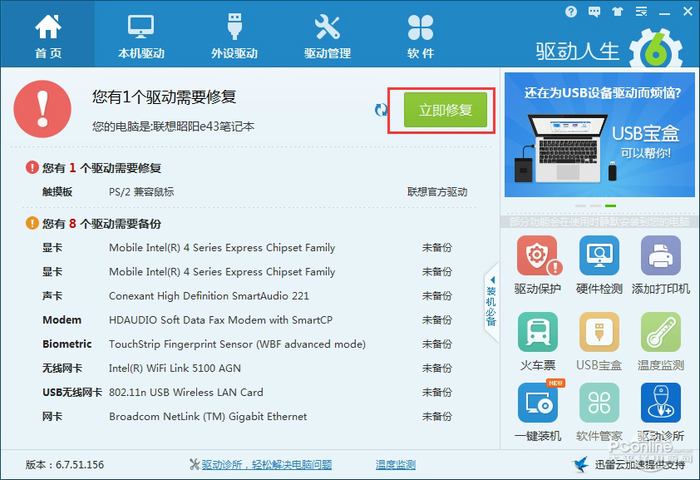Screen dimensions: 700x480
Task: Click 未备份 status for Broadcom NetLink
Action: pyautogui.click(x=437, y=417)
